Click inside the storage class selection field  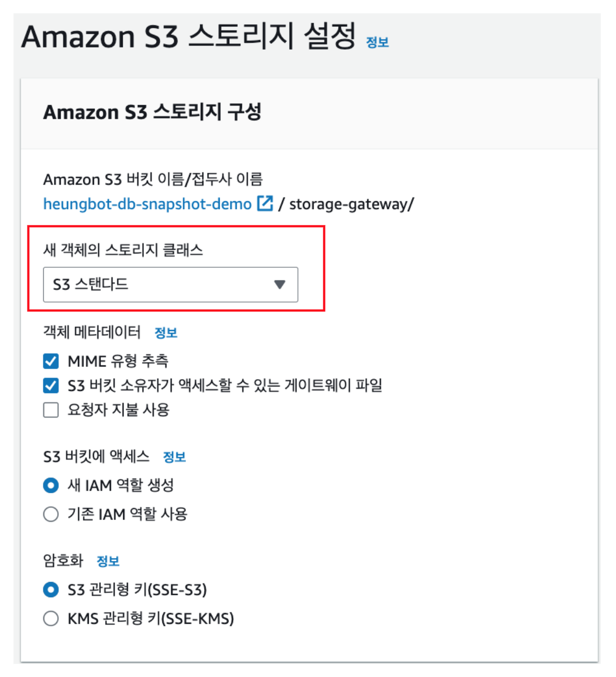158,285
